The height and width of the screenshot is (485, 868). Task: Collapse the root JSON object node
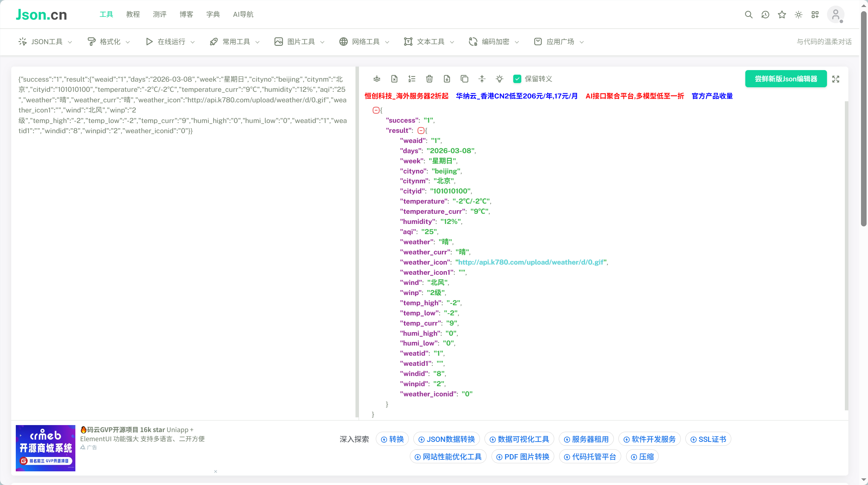[x=375, y=110]
